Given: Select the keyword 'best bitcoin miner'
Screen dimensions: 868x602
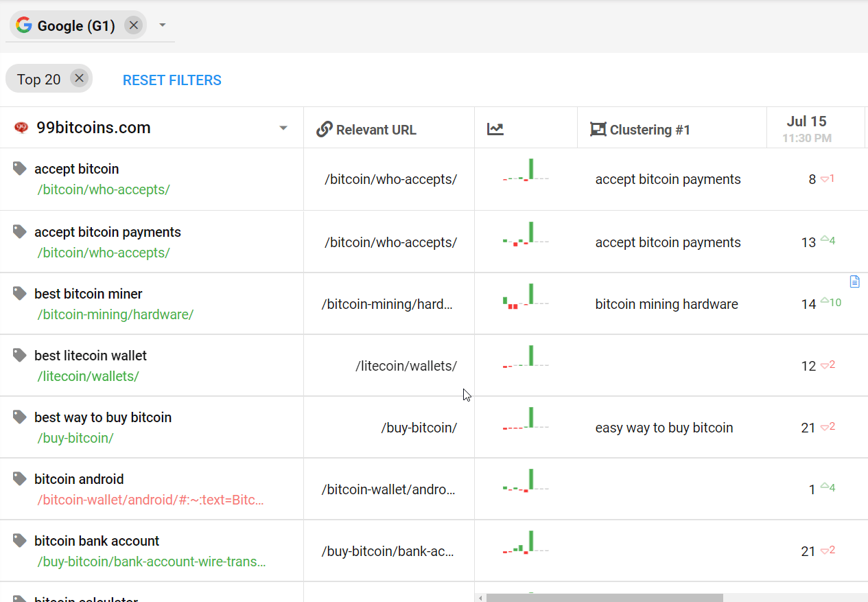Looking at the screenshot, I should click(89, 294).
